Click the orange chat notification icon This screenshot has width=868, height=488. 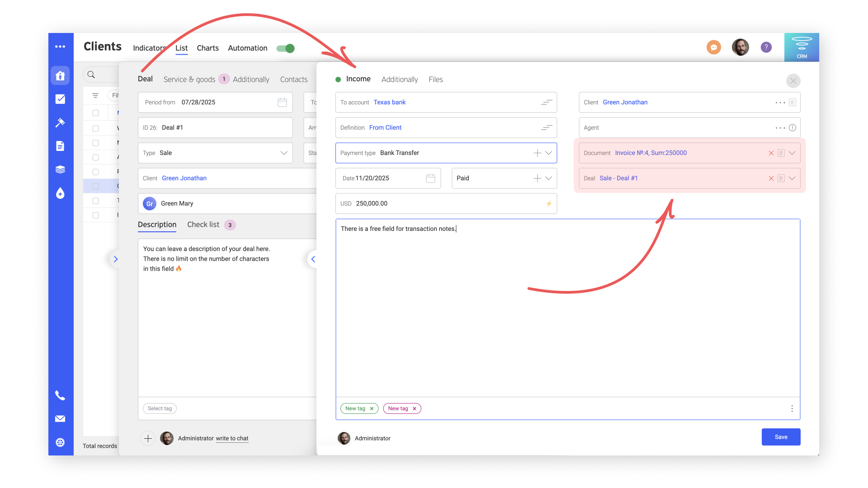coord(714,47)
